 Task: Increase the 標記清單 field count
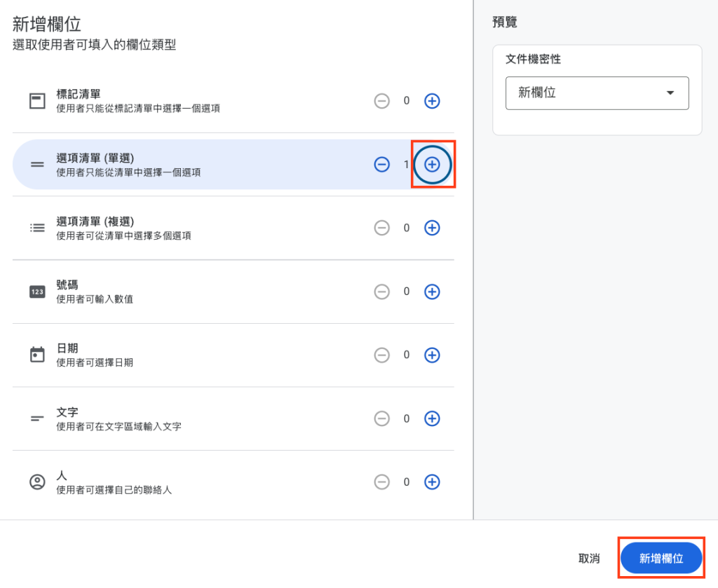click(x=432, y=101)
